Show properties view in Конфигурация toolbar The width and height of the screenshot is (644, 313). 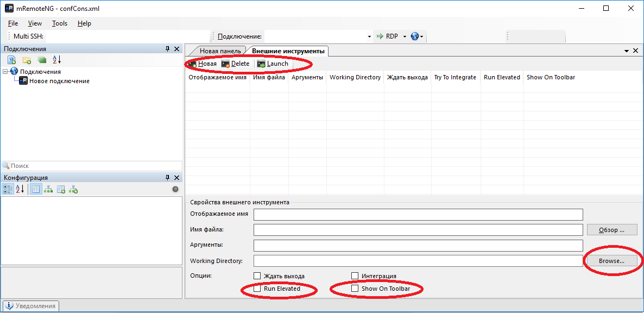pos(36,189)
